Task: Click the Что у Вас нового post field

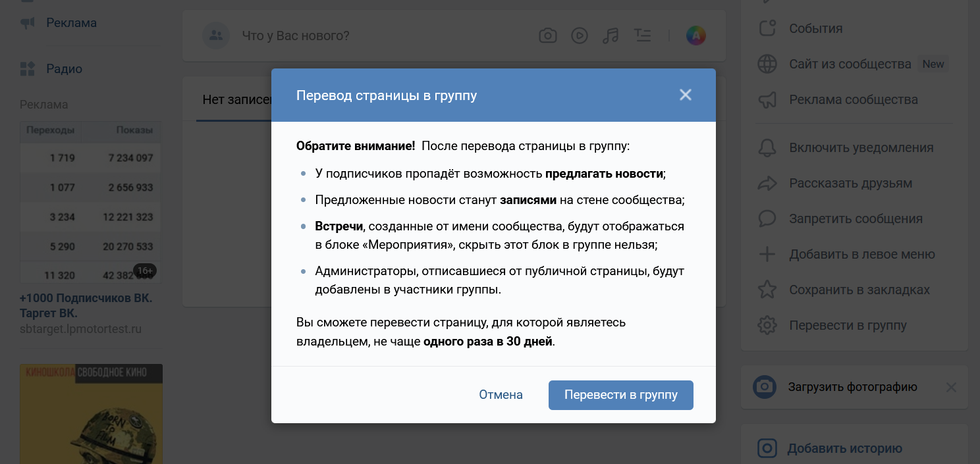Action: pyautogui.click(x=296, y=36)
